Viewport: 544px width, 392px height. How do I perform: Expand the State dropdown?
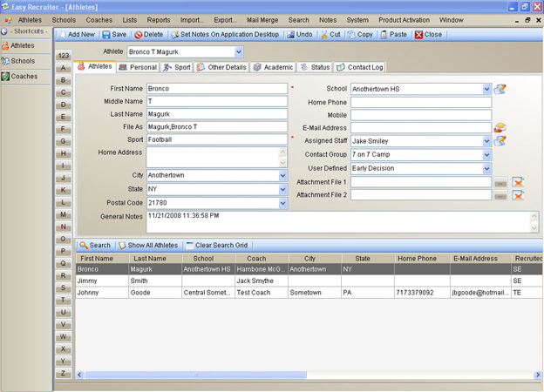point(282,189)
